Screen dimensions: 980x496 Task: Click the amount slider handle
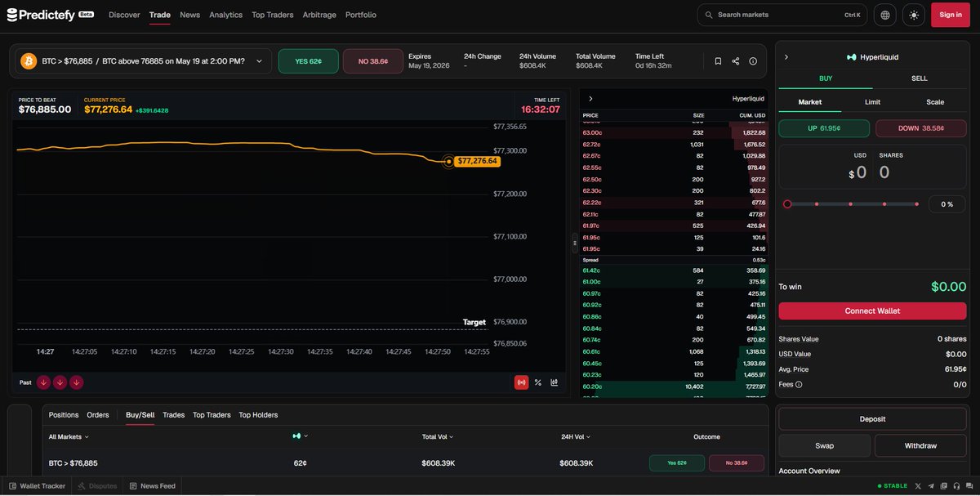click(787, 203)
